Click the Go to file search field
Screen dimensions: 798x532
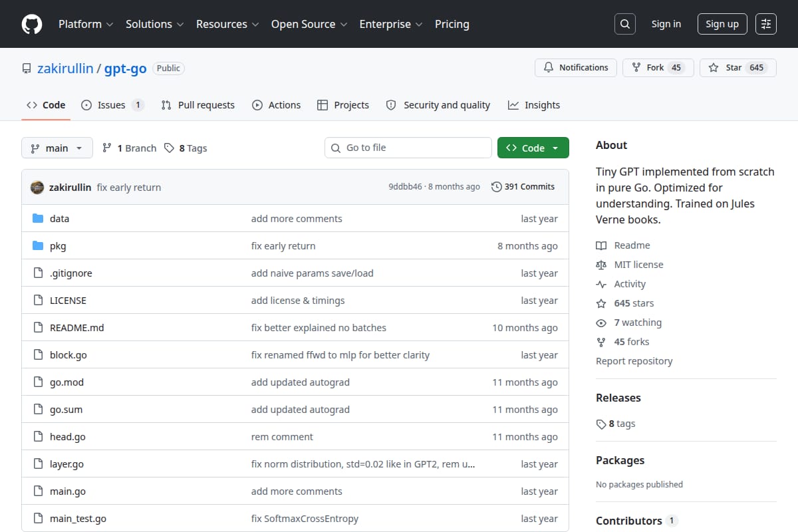[408, 148]
